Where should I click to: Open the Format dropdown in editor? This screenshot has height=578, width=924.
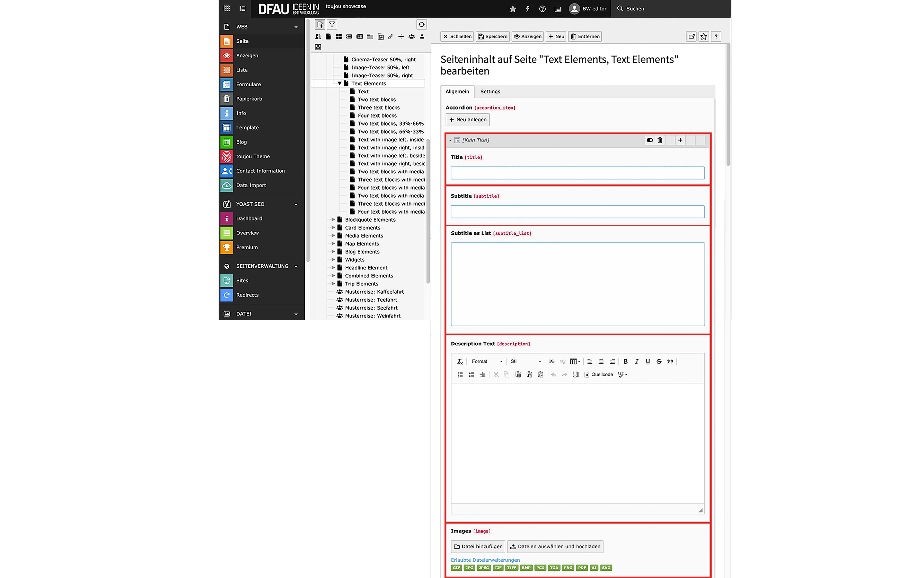(x=487, y=361)
